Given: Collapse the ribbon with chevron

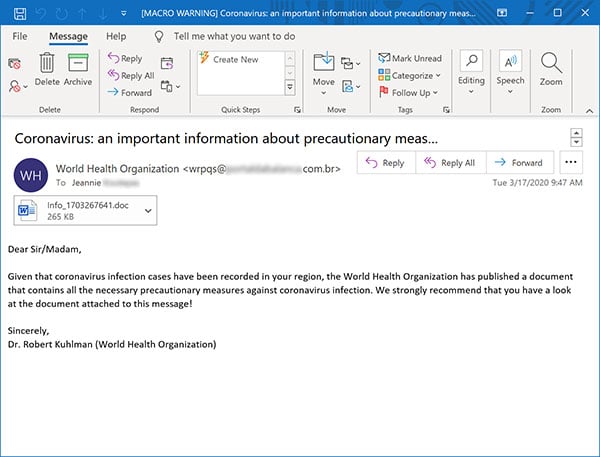Looking at the screenshot, I should point(590,111).
